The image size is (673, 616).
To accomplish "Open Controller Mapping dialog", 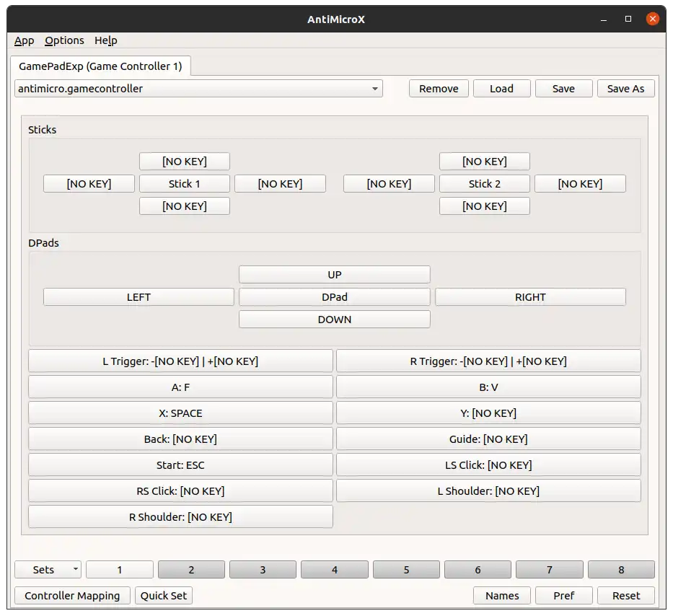I will point(72,595).
